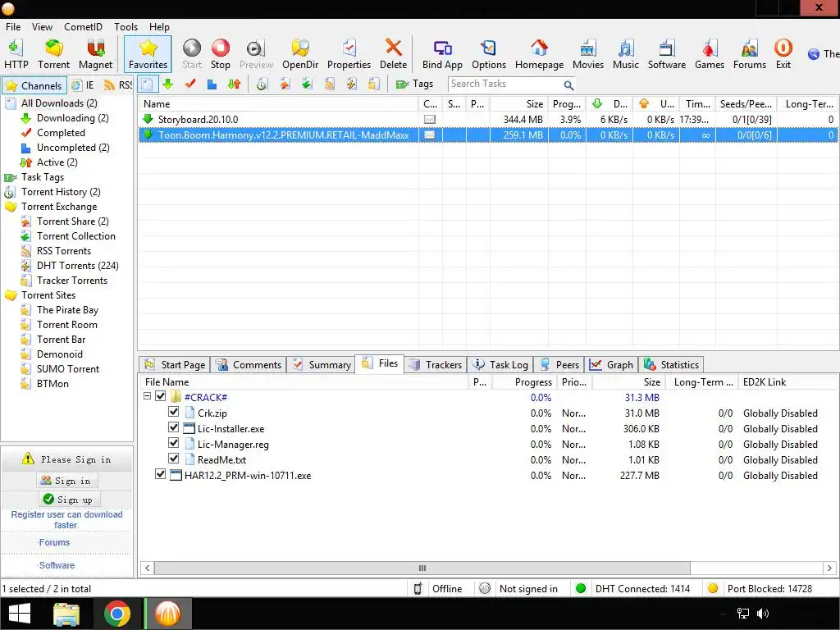Filter by completed red checkmark icon
This screenshot has height=630, width=840.
click(190, 84)
